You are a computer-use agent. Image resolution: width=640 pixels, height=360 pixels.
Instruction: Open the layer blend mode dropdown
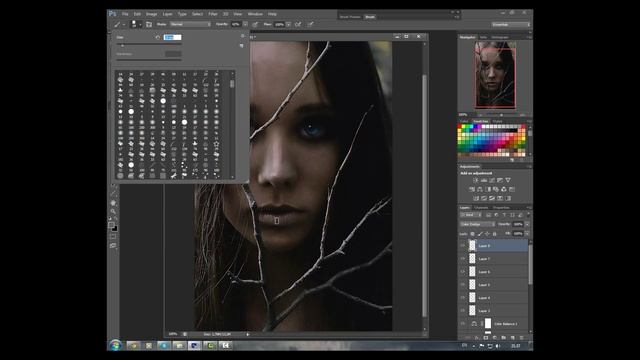[x=478, y=224]
